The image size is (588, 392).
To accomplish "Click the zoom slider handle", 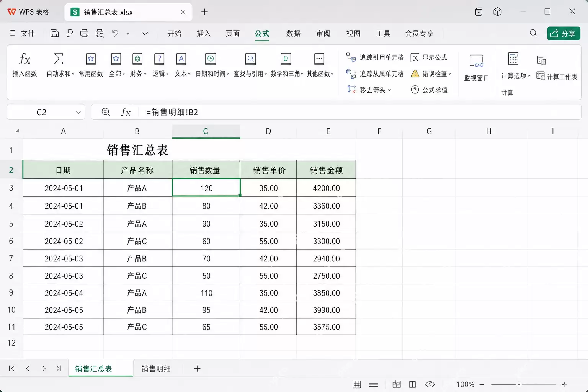I will click(519, 384).
